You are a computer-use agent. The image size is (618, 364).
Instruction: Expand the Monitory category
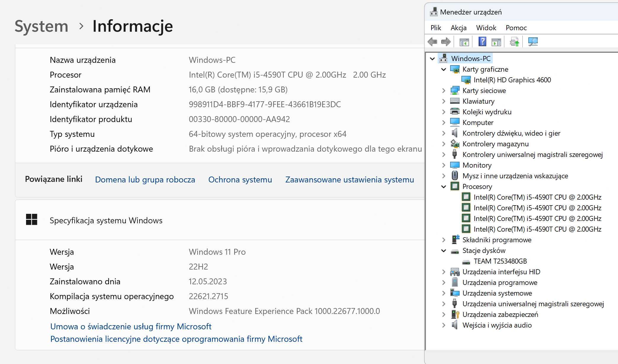tap(444, 165)
